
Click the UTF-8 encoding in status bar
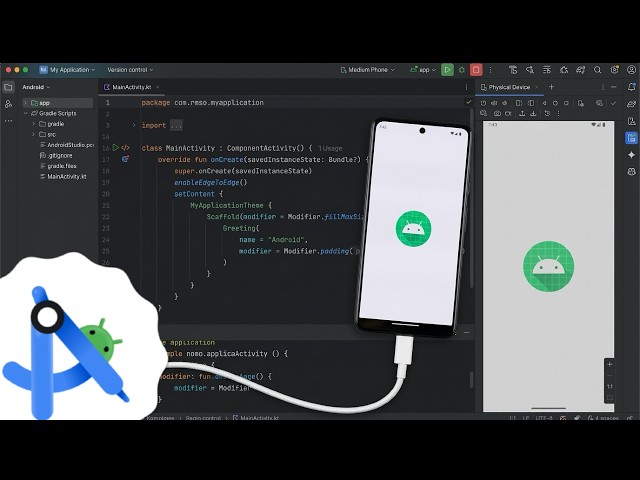click(x=544, y=418)
